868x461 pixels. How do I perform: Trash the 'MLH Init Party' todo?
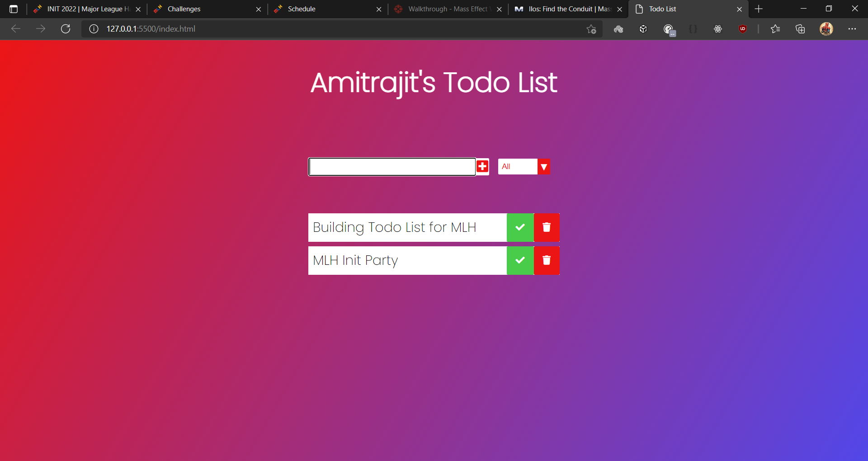pyautogui.click(x=547, y=260)
